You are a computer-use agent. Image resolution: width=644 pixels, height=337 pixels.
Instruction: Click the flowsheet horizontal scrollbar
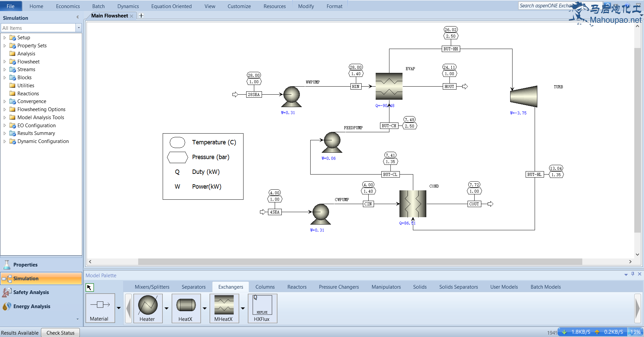tap(360, 261)
